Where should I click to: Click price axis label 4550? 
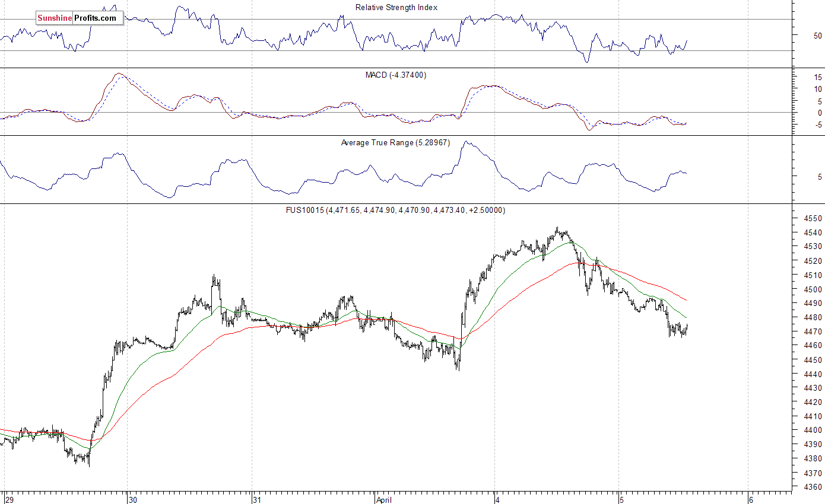[813, 218]
